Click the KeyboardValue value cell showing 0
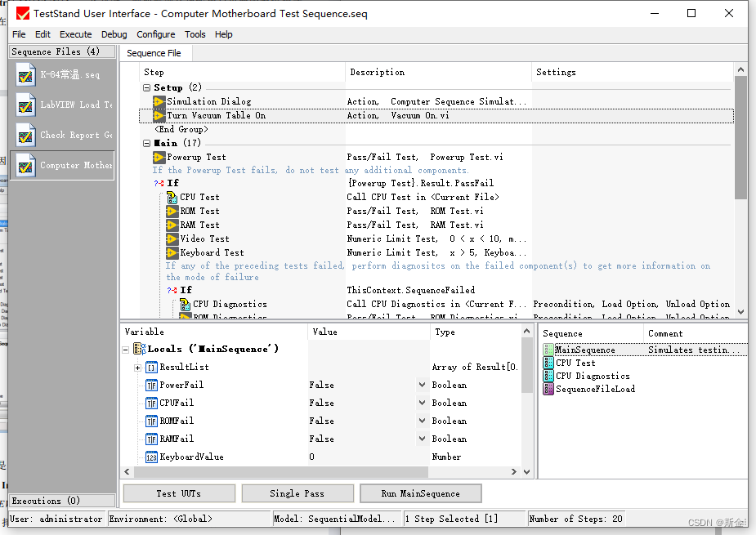The height and width of the screenshot is (535, 756). click(x=369, y=457)
